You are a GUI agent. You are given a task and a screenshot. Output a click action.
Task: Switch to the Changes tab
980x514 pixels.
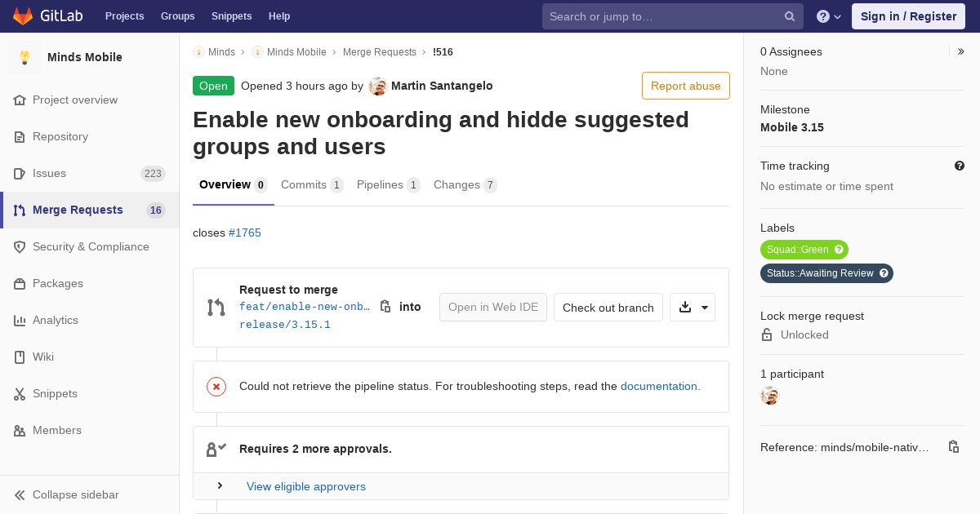[465, 185]
